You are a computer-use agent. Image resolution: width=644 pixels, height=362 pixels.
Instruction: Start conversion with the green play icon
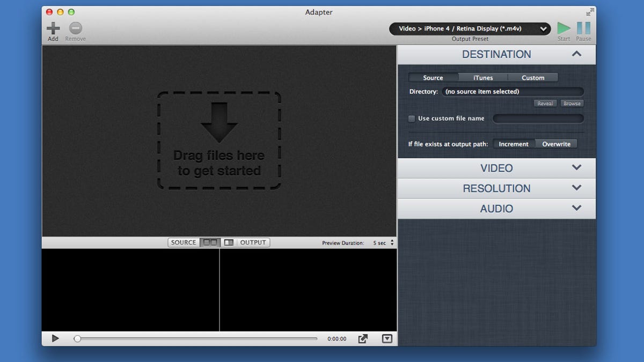(563, 28)
